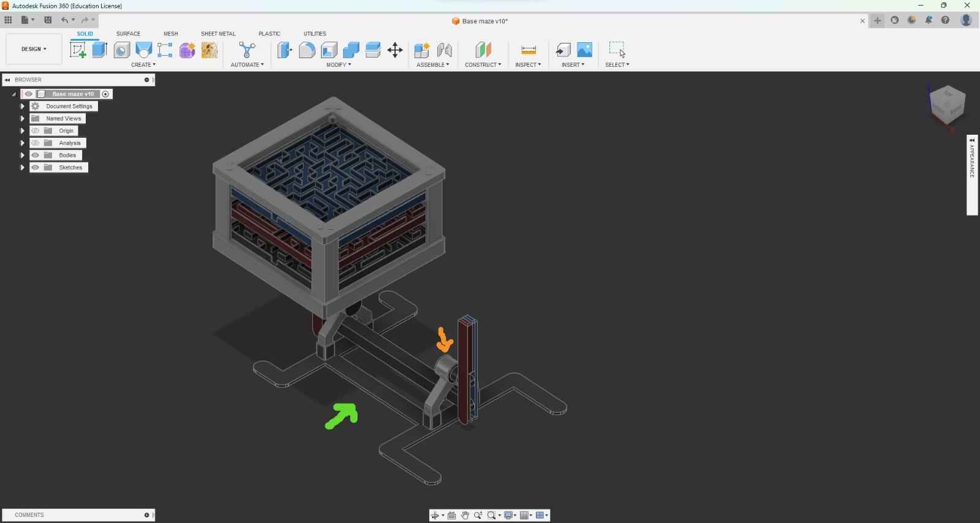This screenshot has width=980, height=523.
Task: Click the ViewCube to reorient view
Action: tap(947, 105)
